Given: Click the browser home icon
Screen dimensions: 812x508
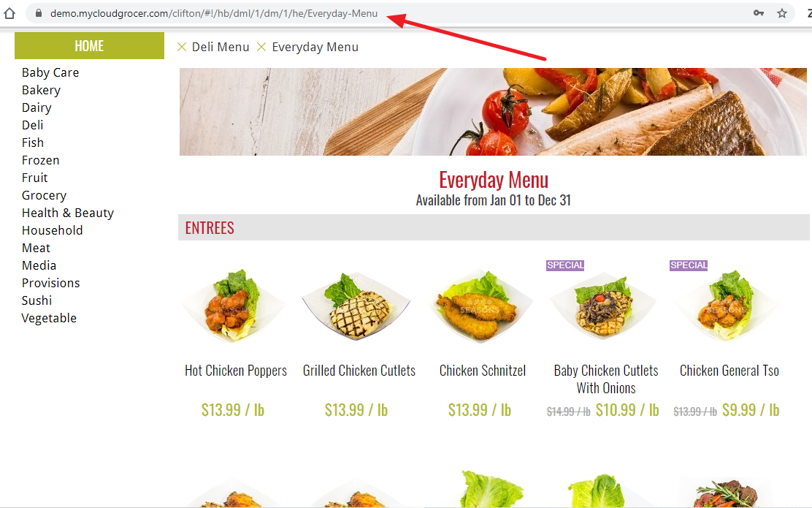Looking at the screenshot, I should coord(9,13).
